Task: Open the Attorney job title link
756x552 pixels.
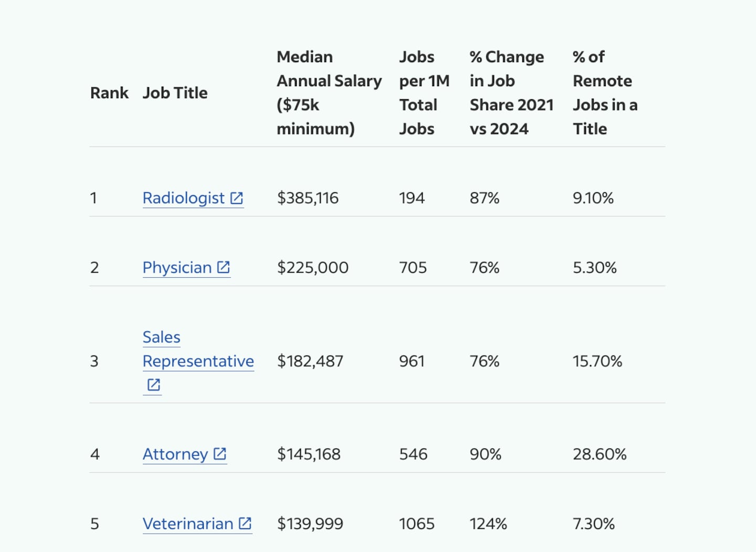Action: 175,454
